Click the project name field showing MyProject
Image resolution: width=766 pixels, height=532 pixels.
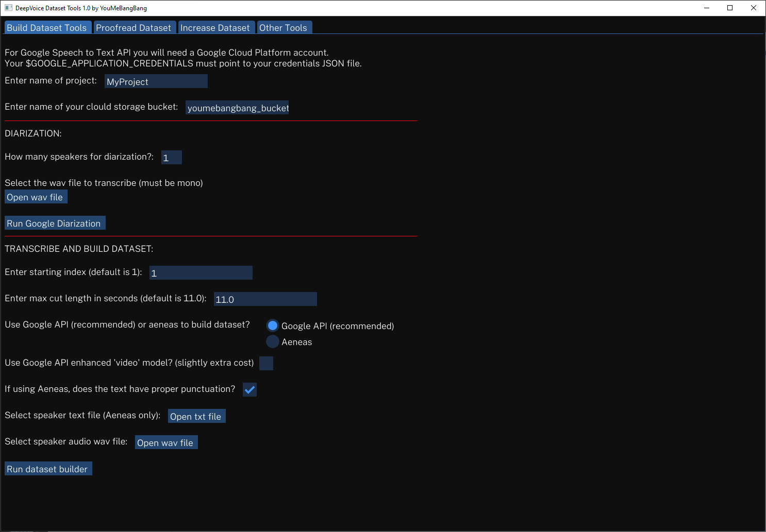155,81
